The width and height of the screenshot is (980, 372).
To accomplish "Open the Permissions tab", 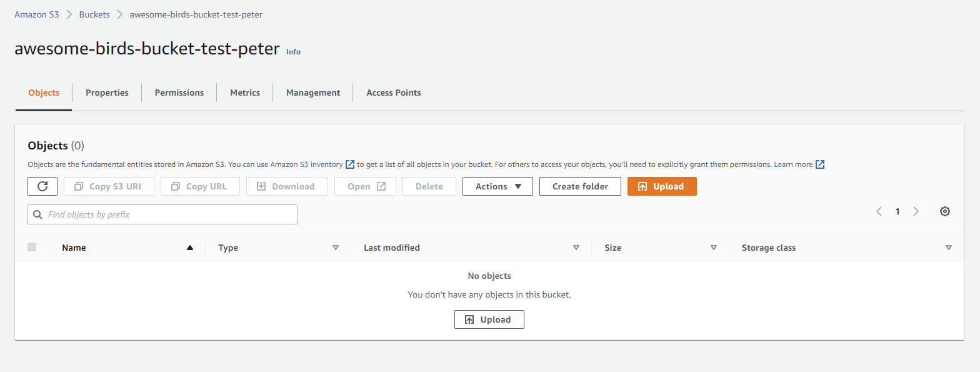I will click(179, 93).
